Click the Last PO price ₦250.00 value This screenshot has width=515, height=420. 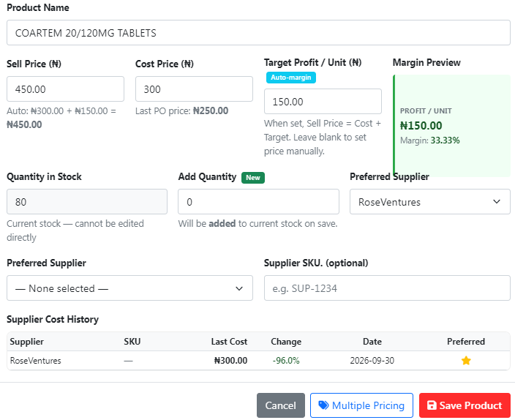[211, 110]
